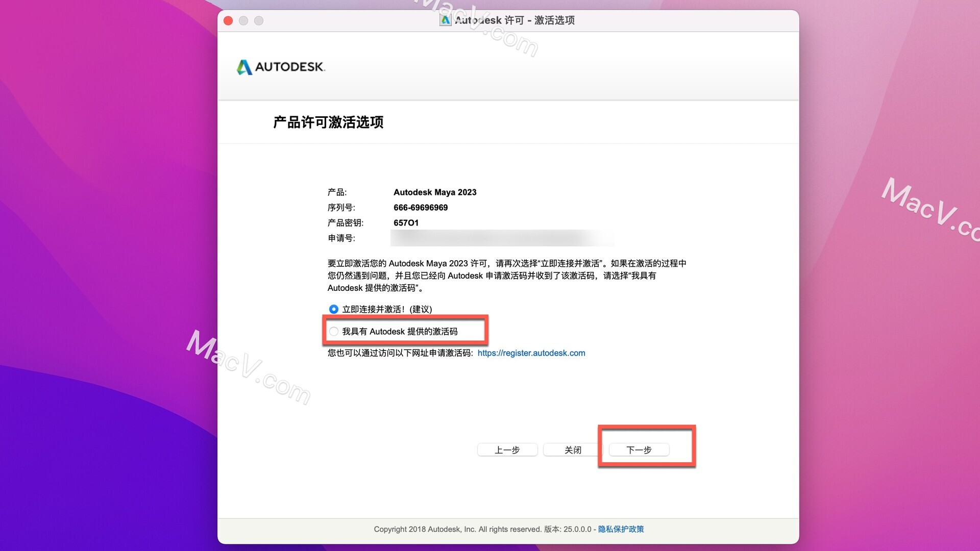The image size is (980, 551).
Task: Click the product key 657O1
Action: [406, 223]
